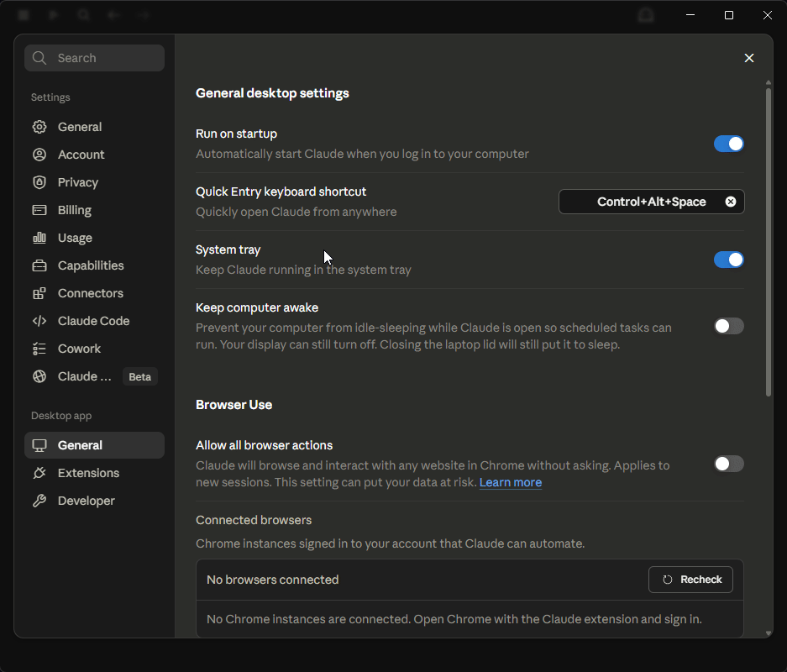
Task: Click the General desktop settings heading
Action: tap(272, 93)
